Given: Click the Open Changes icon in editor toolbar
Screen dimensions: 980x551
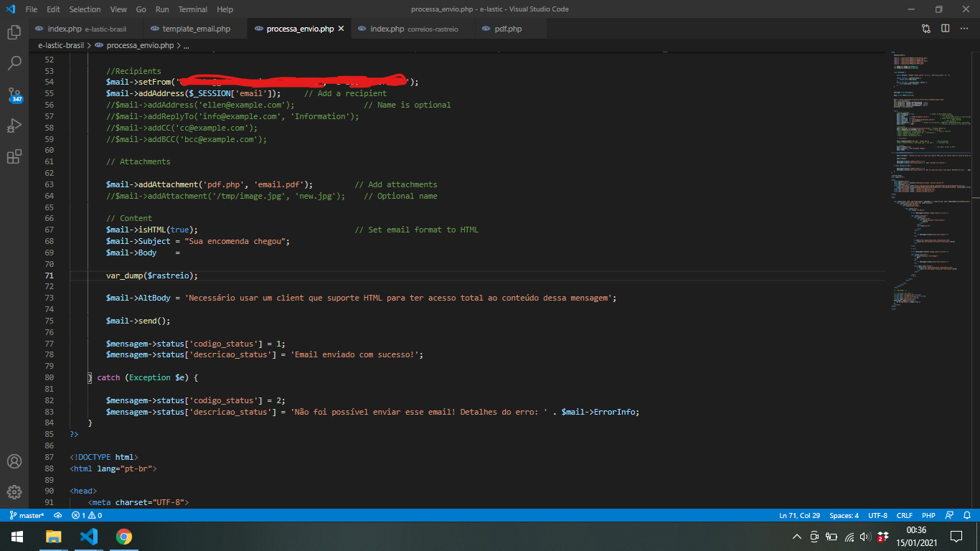Looking at the screenshot, I should [x=926, y=29].
